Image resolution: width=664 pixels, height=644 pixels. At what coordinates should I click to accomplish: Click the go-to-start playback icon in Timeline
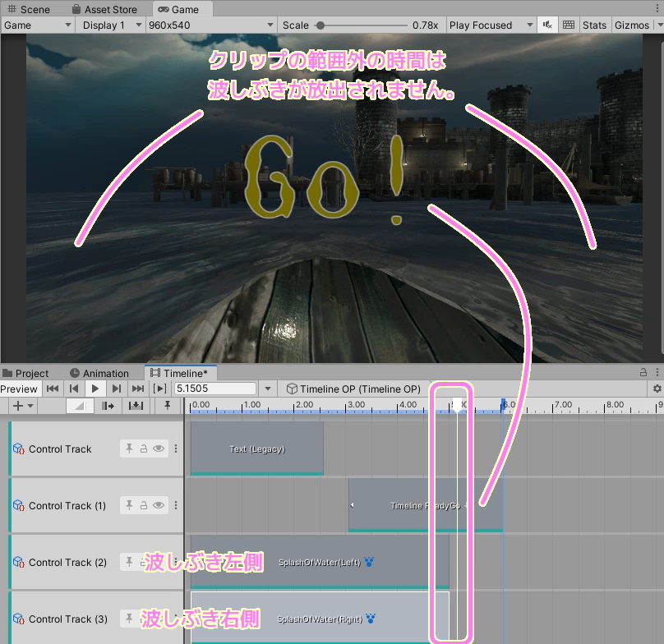(53, 389)
